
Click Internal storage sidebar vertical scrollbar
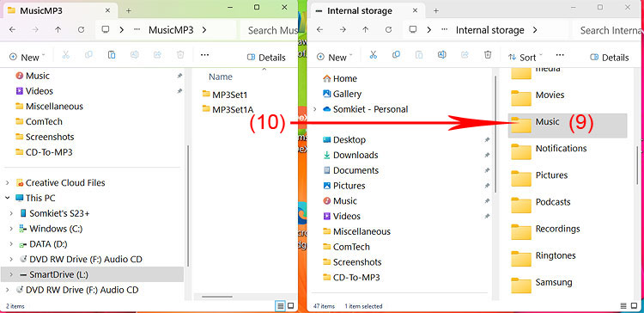point(495,133)
